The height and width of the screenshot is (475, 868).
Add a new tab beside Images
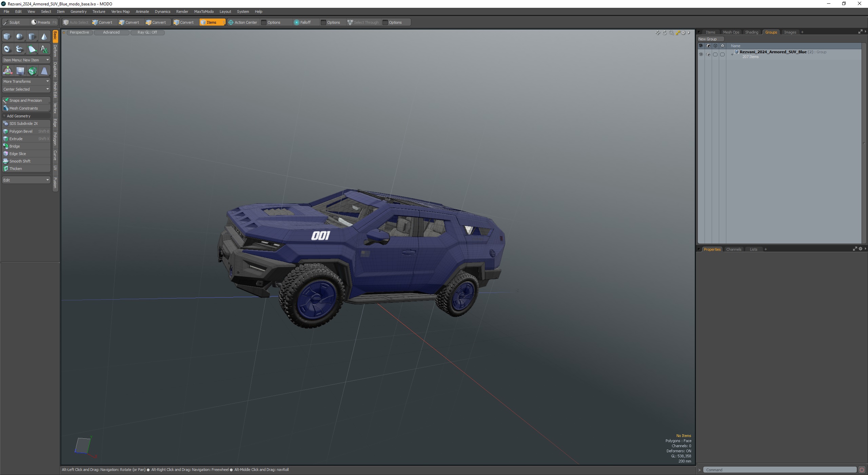point(802,32)
